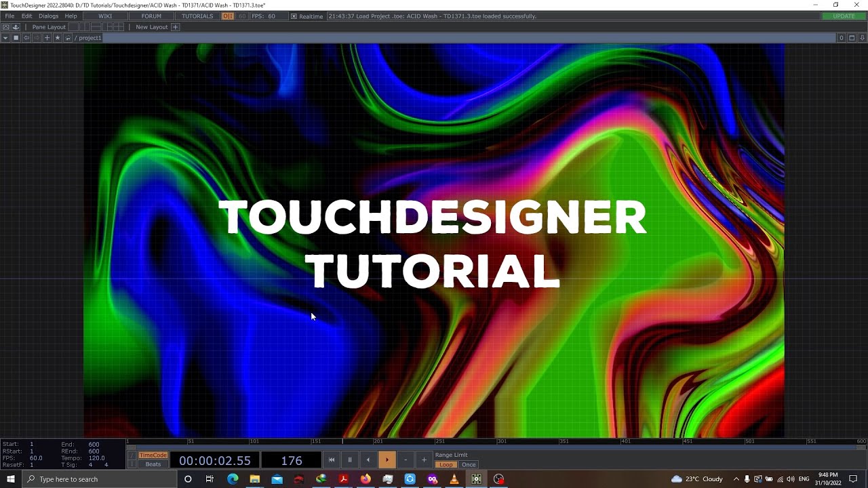Open the Dialogs menu
This screenshot has width=868, height=488.
click(x=48, y=16)
